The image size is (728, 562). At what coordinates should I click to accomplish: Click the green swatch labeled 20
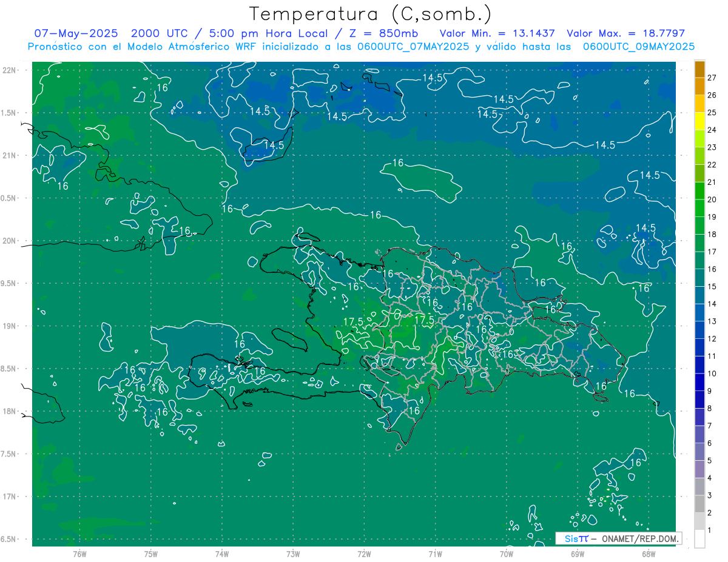(x=699, y=191)
